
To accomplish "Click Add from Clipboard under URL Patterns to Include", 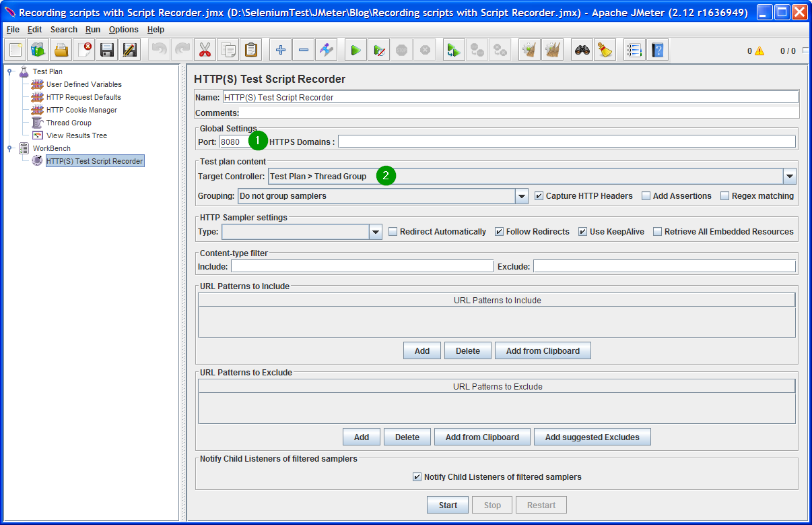I will point(543,350).
